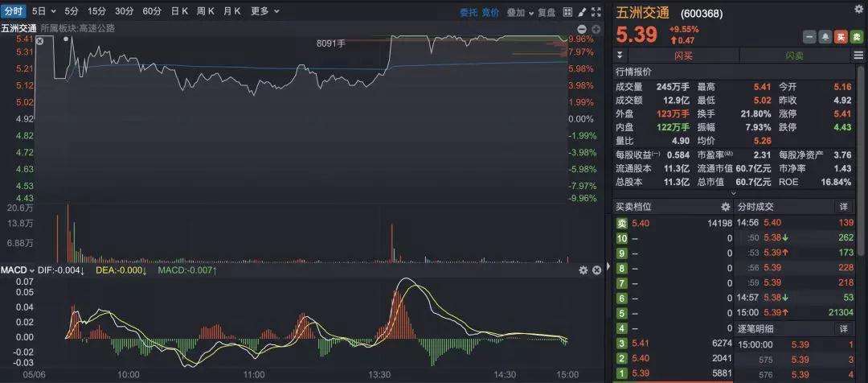This screenshot has width=868, height=383.
Task: Click the 闪卖 flash sell button
Action: click(795, 56)
